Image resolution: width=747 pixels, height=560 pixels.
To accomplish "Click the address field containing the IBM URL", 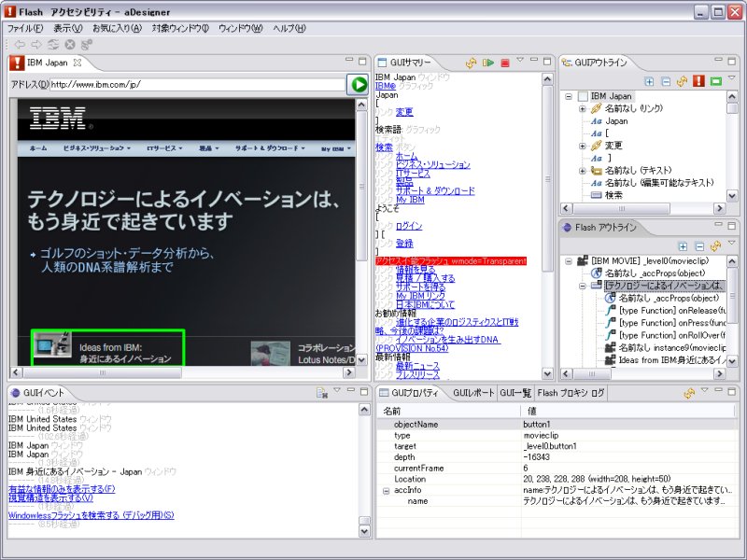I will [x=197, y=85].
